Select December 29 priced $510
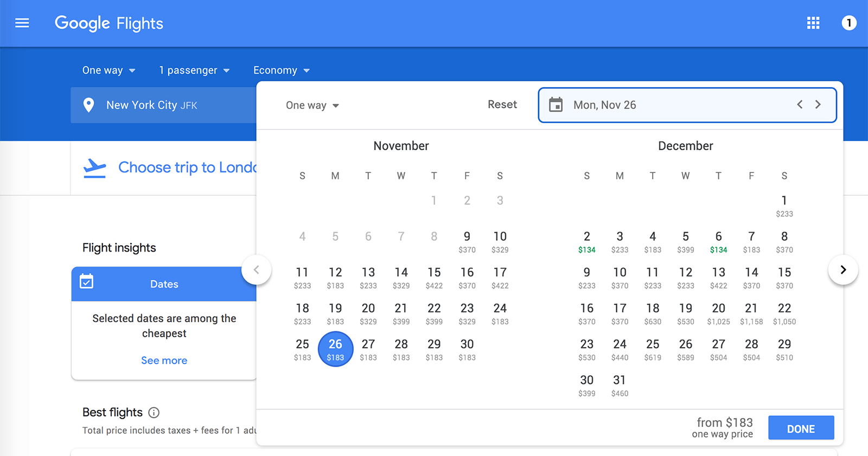This screenshot has height=456, width=868. point(784,350)
